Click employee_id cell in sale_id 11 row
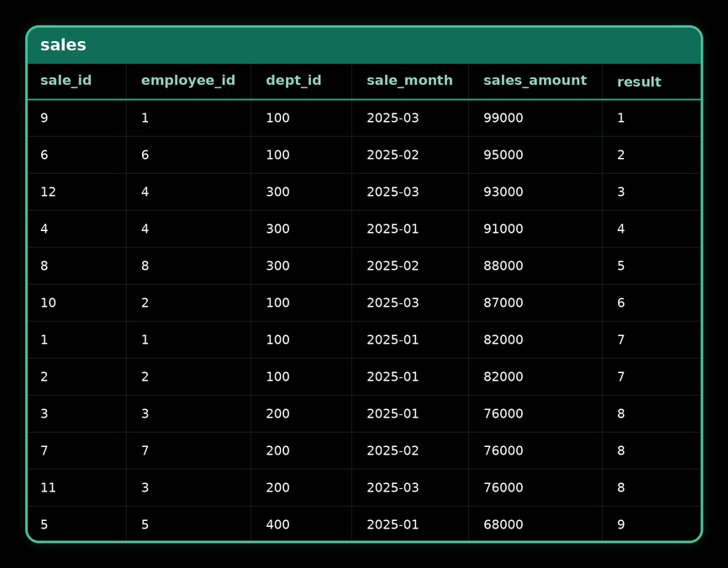This screenshot has width=728, height=568. pos(145,487)
